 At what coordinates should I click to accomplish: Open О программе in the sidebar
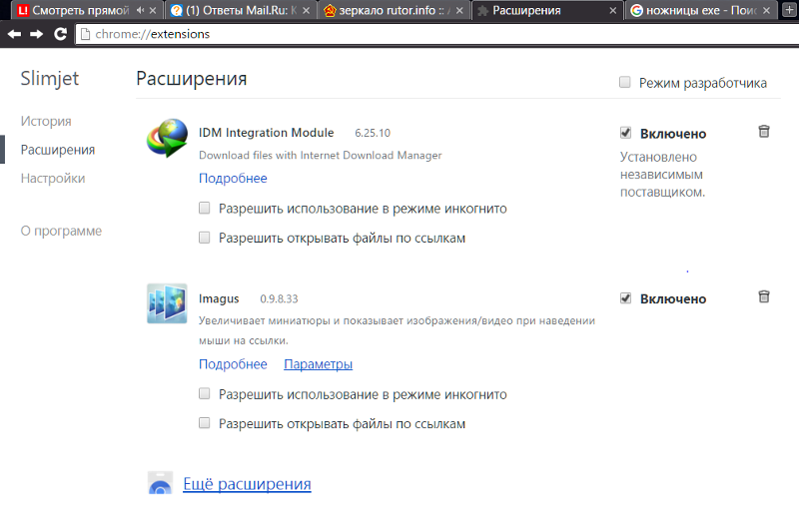point(61,231)
